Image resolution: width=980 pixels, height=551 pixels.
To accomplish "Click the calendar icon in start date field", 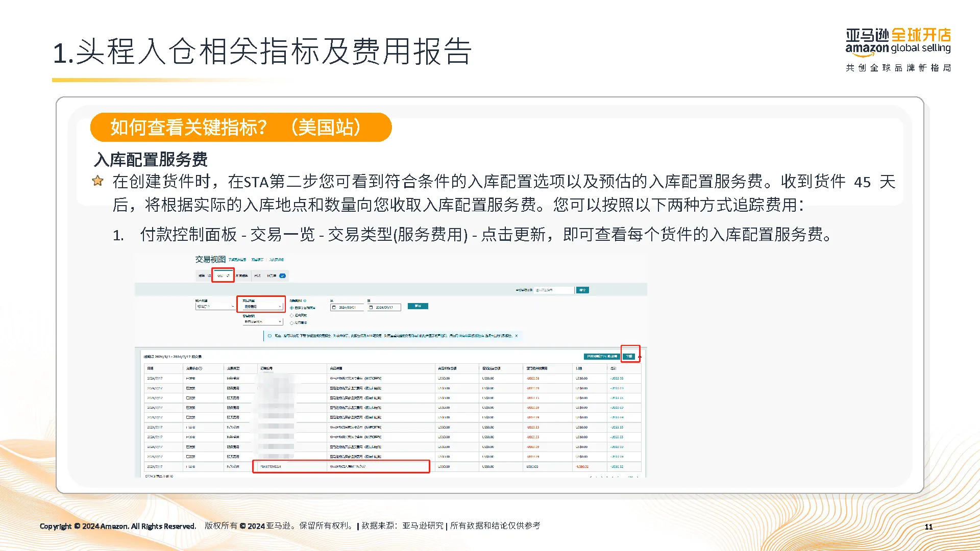I will click(x=334, y=308).
